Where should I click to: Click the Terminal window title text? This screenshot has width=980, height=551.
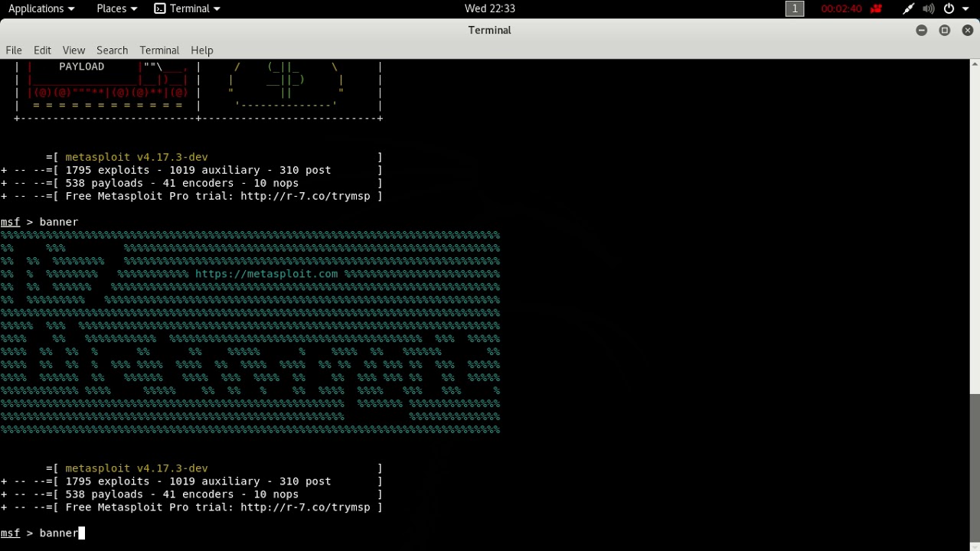(x=490, y=30)
